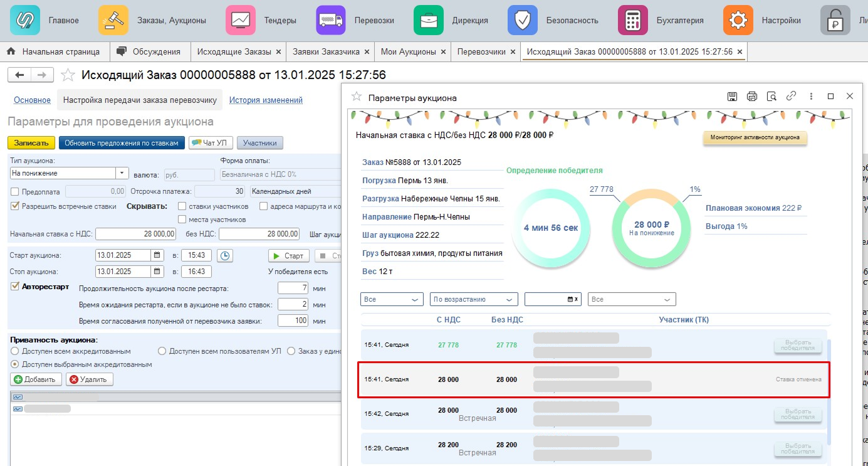This screenshot has height=466, width=868.
Task: Open the Настройки section gear icon
Action: tap(738, 20)
